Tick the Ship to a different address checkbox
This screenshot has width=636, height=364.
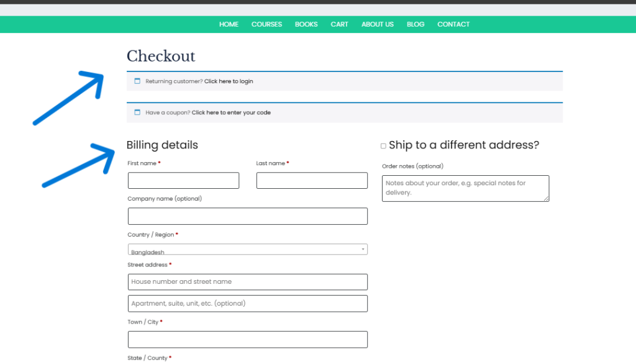[x=383, y=146]
